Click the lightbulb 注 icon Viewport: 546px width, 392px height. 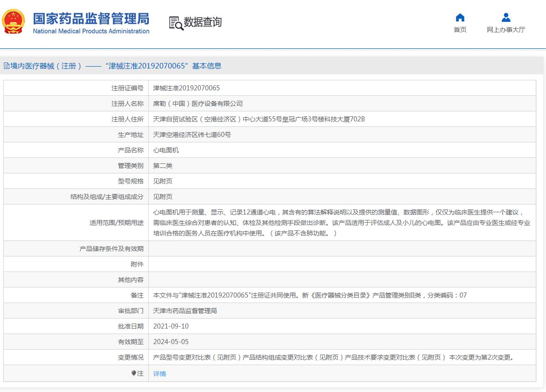tap(134, 373)
